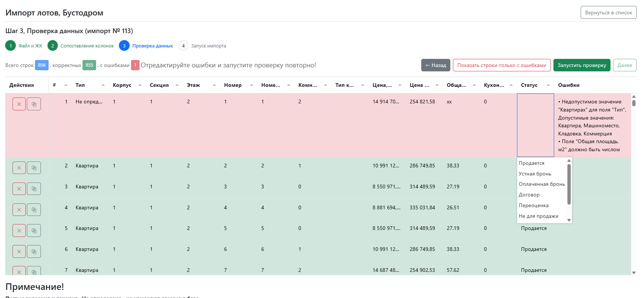Click the copy icon for row 4
Viewport: 644px width, 298px height.
pos(34,210)
